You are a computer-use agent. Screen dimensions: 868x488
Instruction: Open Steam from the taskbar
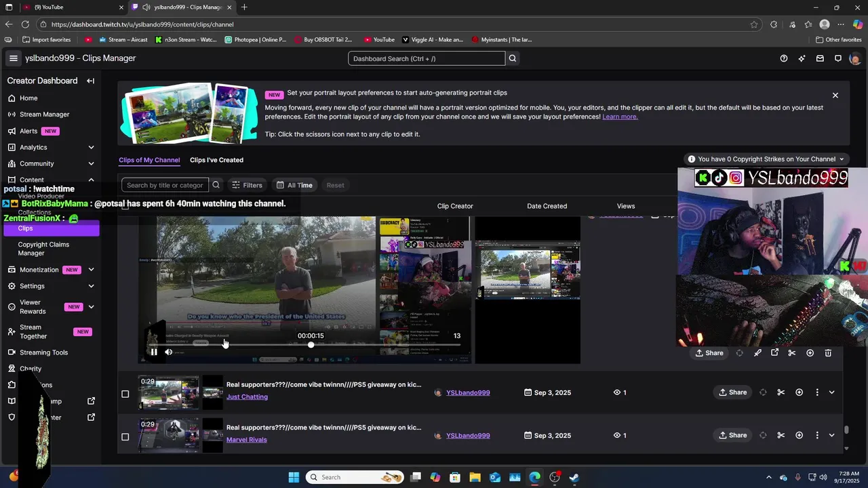click(x=574, y=477)
